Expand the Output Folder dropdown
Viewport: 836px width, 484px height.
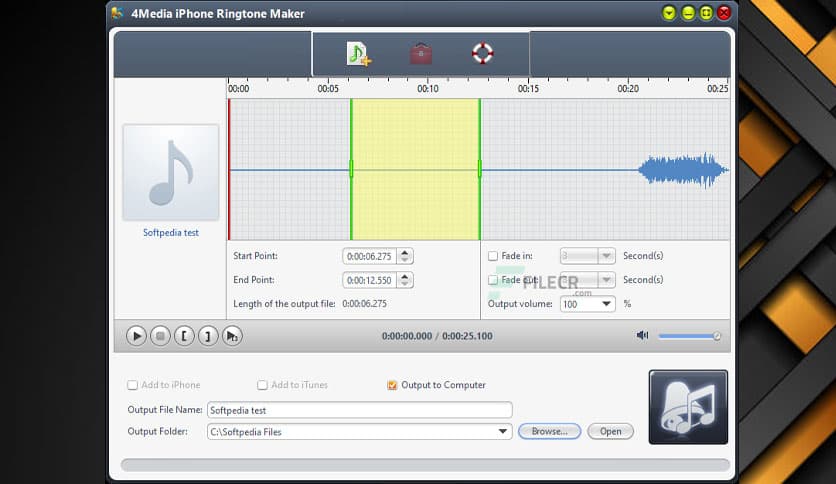coord(502,431)
